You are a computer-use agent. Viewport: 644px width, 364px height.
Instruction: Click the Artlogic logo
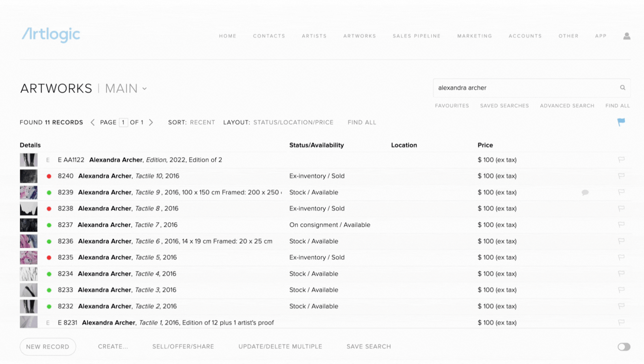[x=51, y=35]
